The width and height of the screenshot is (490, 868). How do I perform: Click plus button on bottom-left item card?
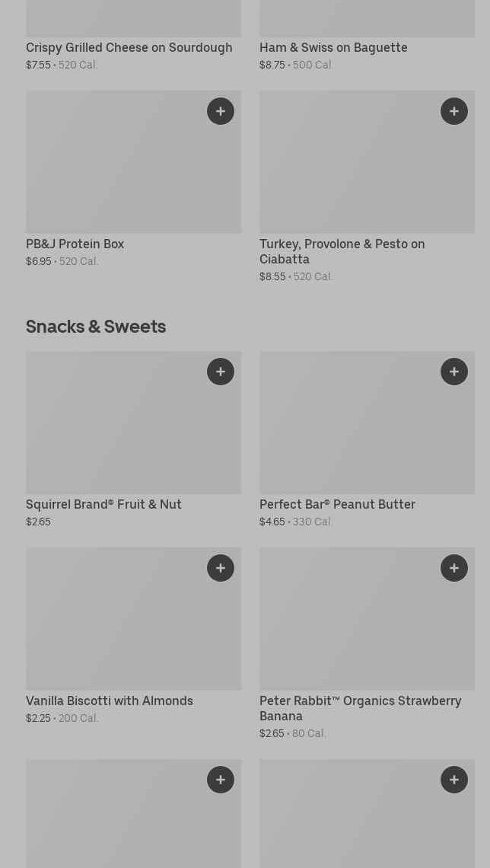click(221, 780)
